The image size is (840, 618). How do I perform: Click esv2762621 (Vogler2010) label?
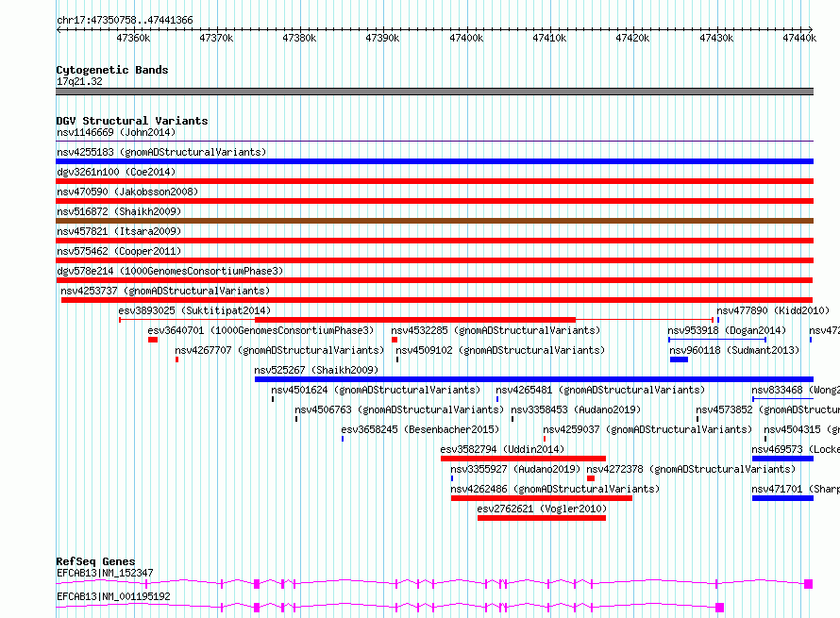click(542, 509)
